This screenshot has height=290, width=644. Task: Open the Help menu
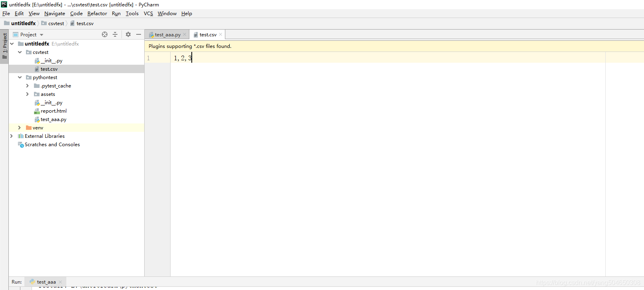tap(187, 13)
